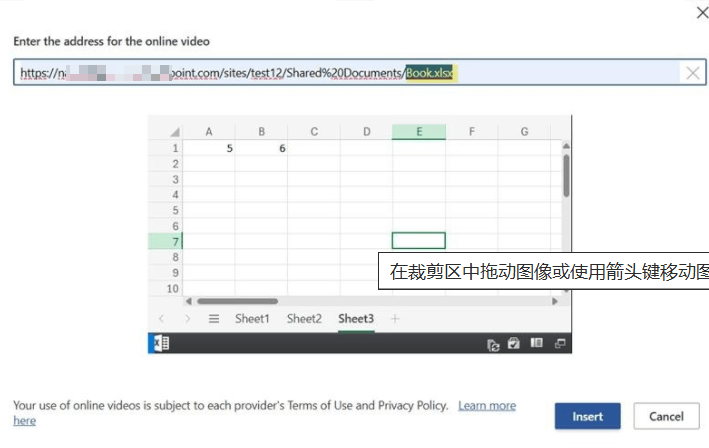Click the book-style panel icon in embed bar

pyautogui.click(x=537, y=343)
